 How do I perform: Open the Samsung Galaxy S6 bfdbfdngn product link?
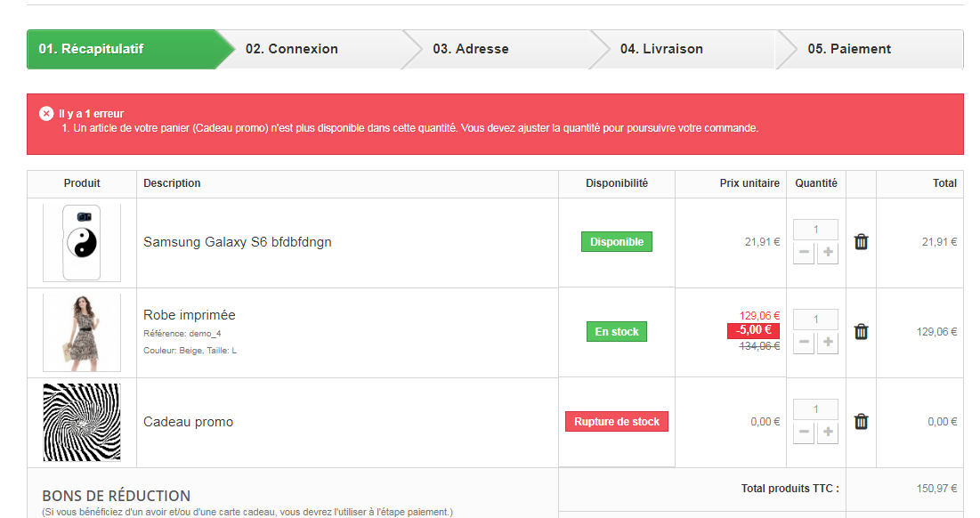pyautogui.click(x=238, y=242)
